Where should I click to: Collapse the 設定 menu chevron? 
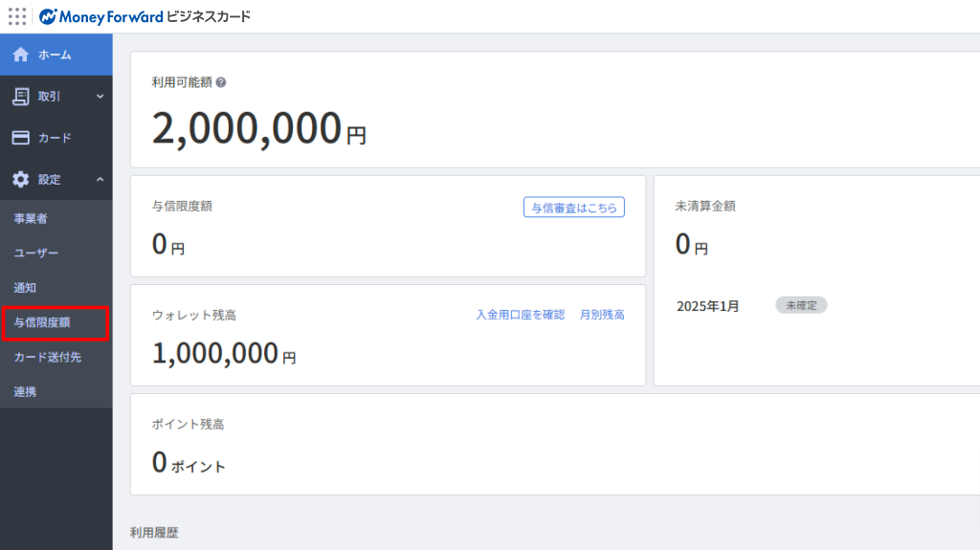pyautogui.click(x=100, y=179)
